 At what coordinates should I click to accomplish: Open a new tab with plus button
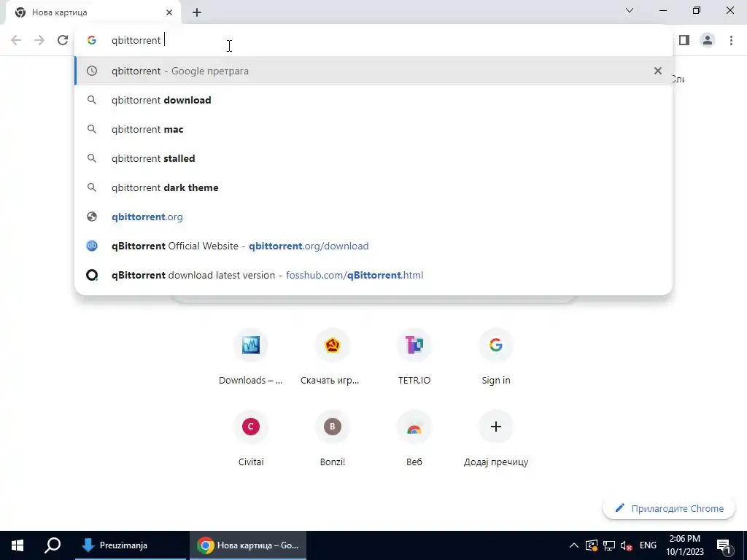pos(197,12)
